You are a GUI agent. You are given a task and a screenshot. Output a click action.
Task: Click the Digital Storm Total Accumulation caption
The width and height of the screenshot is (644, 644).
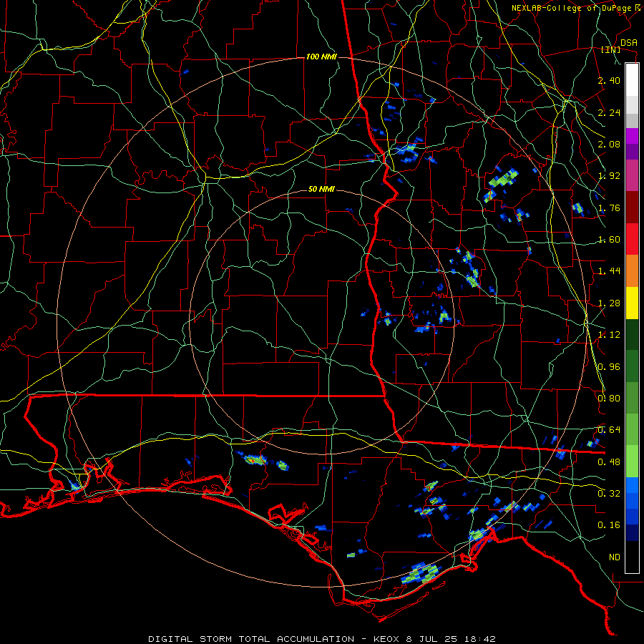coord(321,639)
